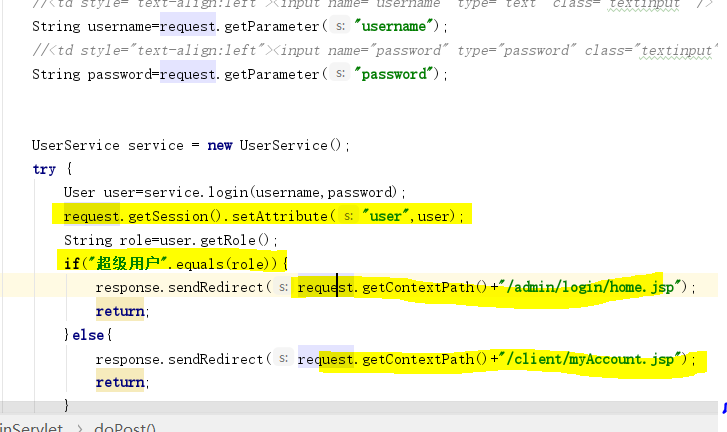
Task: Click getRole() in the role assignment
Action: click(235, 241)
